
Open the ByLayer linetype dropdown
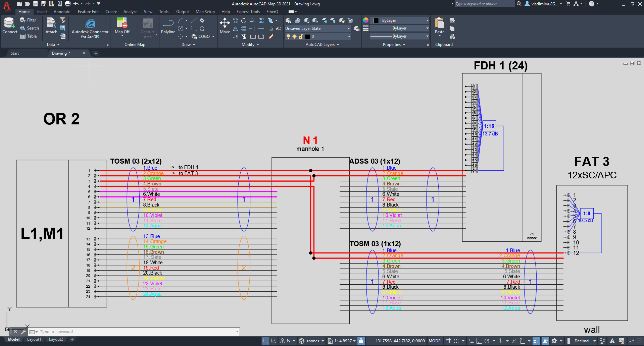(399, 37)
